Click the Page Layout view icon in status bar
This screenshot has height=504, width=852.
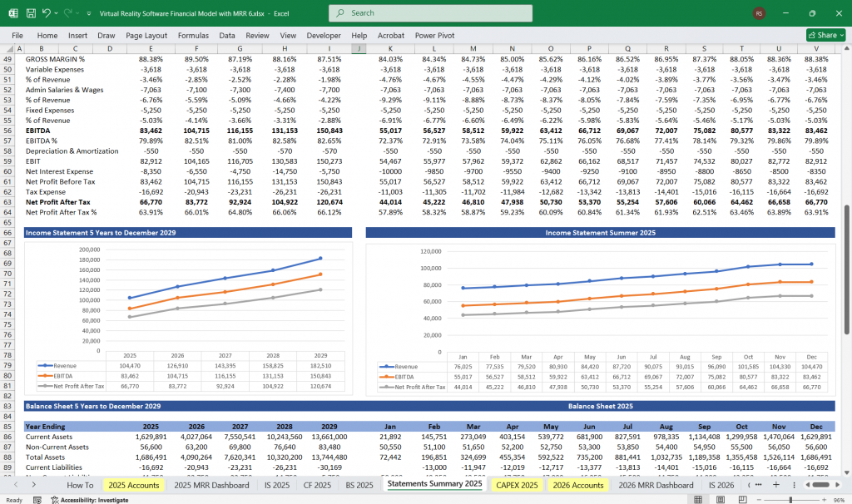721,497
